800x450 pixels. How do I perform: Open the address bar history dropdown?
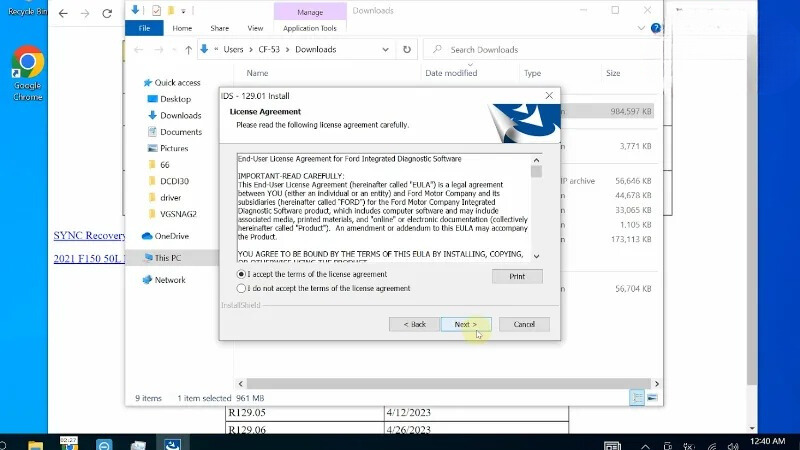[385, 49]
